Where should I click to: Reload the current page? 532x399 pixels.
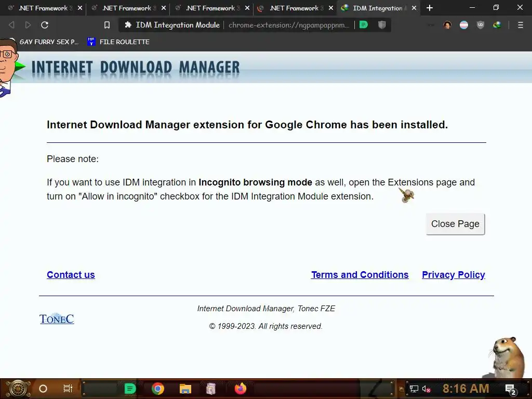pyautogui.click(x=45, y=25)
